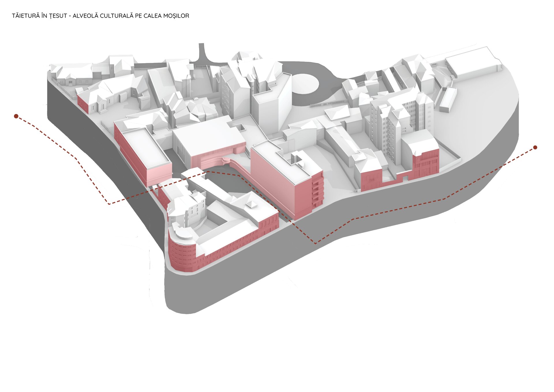Select the low red building with the wall gap
This screenshot has width=554, height=392.
[x=372, y=180]
